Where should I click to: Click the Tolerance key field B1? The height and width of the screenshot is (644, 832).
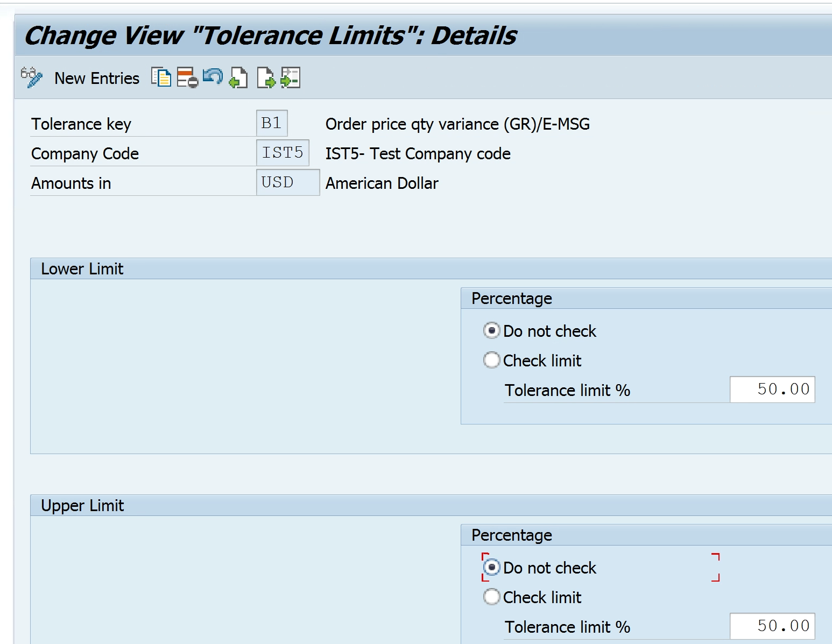(272, 123)
